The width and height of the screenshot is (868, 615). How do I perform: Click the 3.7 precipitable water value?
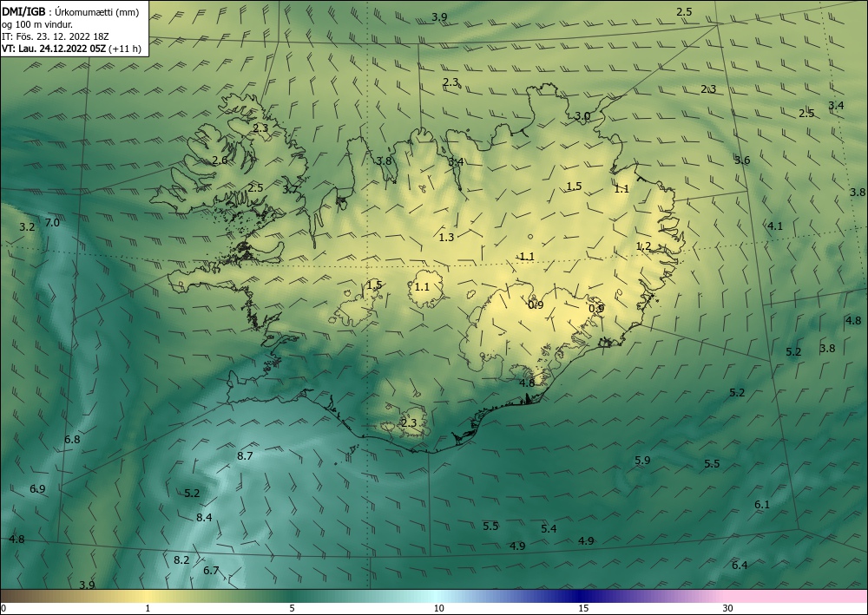tap(290, 189)
